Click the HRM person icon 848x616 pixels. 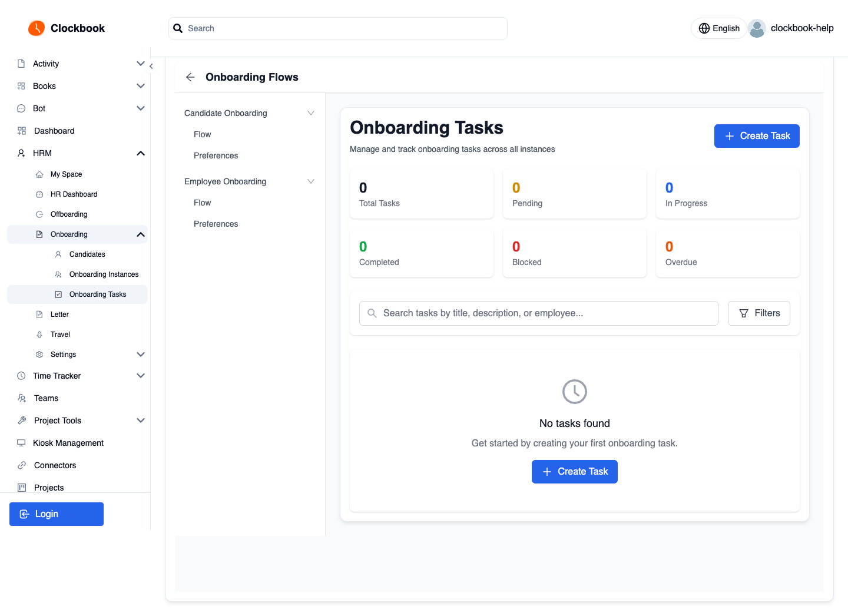point(21,153)
